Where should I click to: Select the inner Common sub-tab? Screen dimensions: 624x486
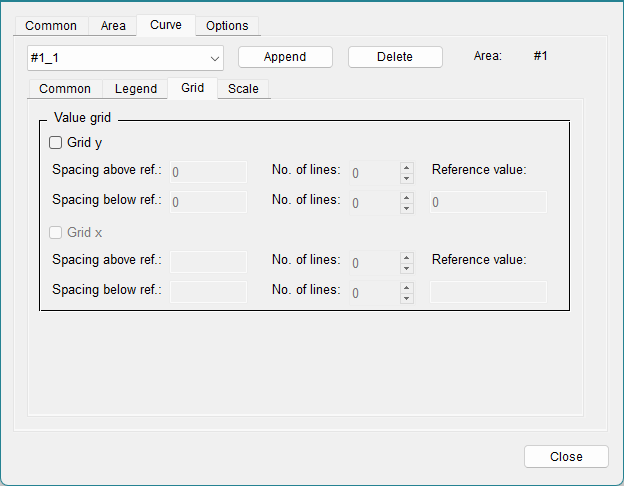point(65,89)
